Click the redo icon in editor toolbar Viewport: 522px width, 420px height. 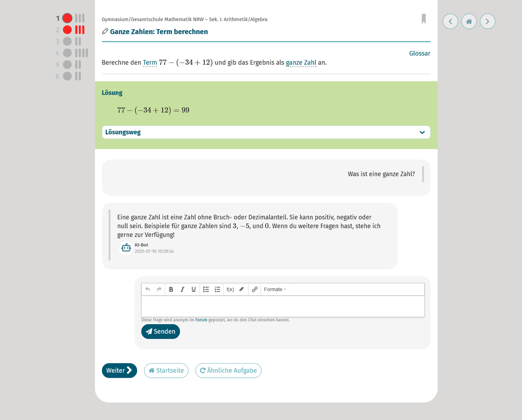click(x=159, y=289)
